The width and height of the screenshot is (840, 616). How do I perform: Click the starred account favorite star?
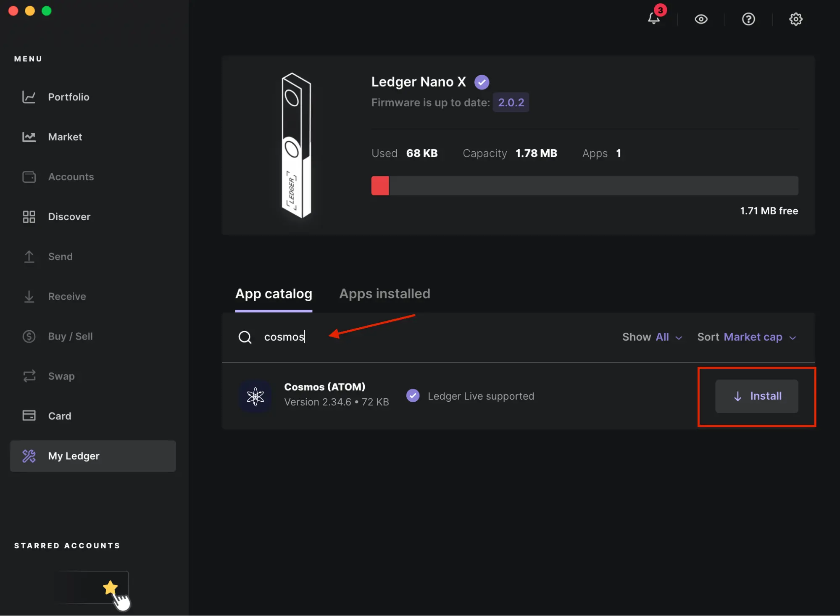[x=110, y=587]
